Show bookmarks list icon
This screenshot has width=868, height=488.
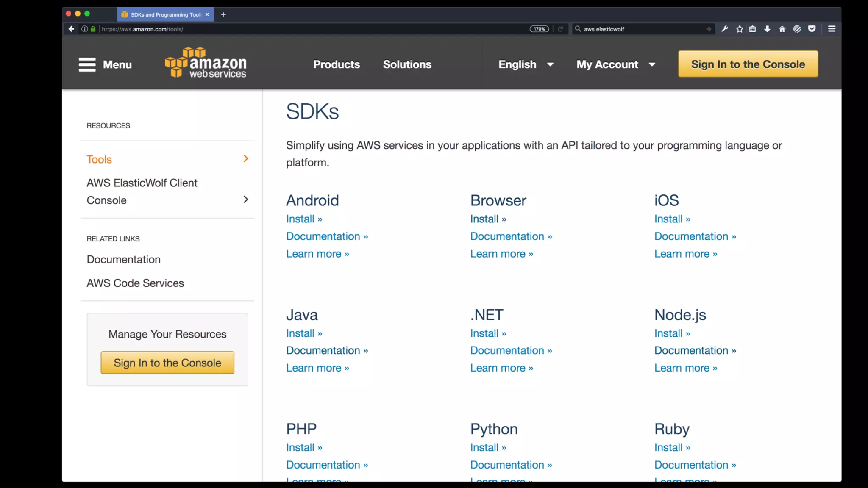point(753,29)
